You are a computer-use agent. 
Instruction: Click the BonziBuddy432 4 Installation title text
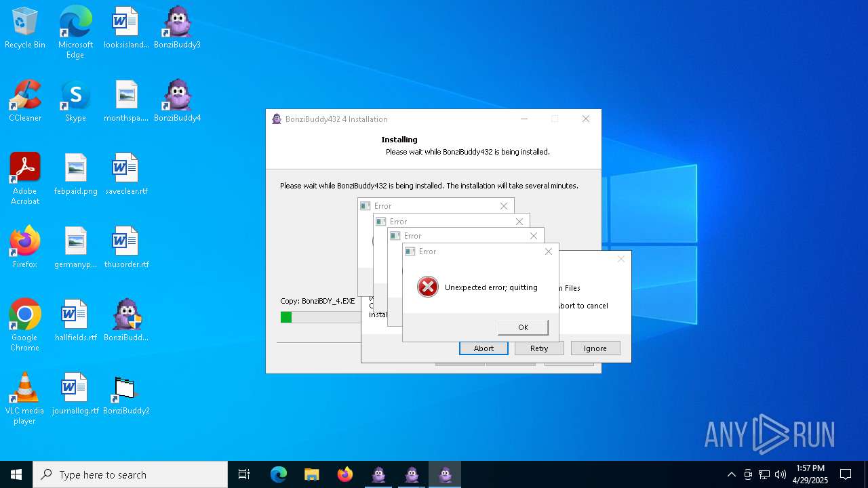pos(336,119)
